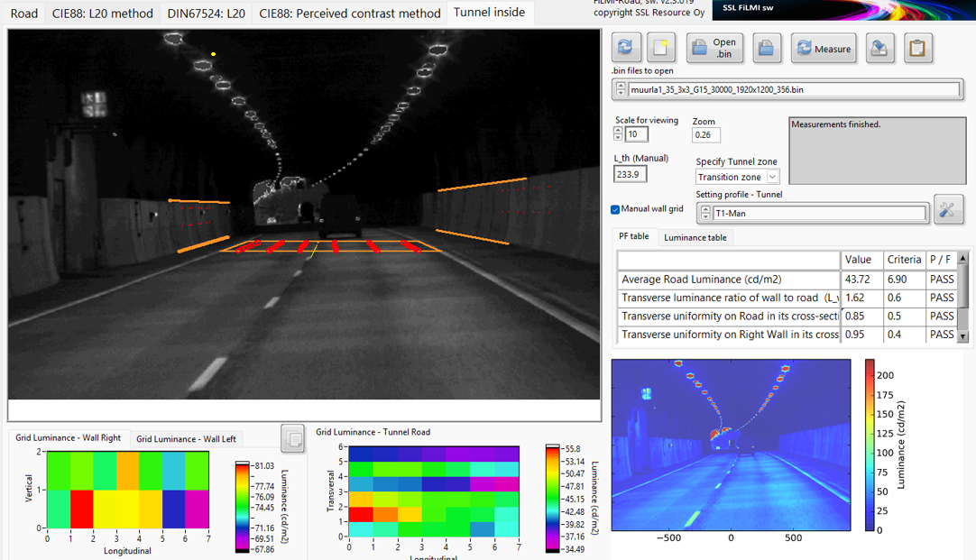Click the copy graph icon beside wall tabs
976x560 pixels.
292,439
